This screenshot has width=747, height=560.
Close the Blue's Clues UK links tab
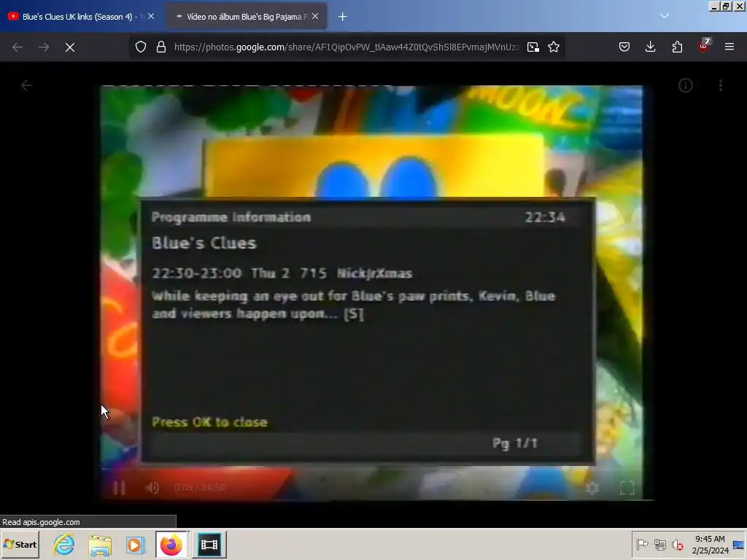[x=151, y=16]
